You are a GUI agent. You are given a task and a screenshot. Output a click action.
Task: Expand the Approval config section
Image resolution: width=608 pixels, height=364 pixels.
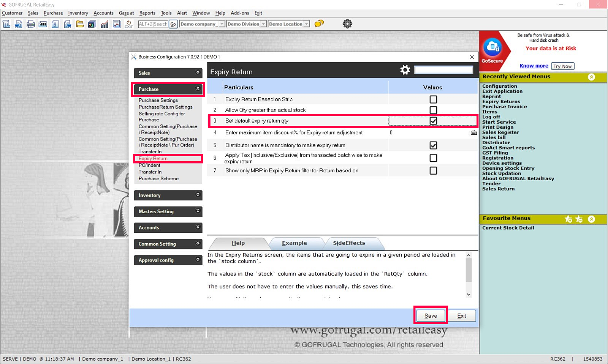[168, 260]
